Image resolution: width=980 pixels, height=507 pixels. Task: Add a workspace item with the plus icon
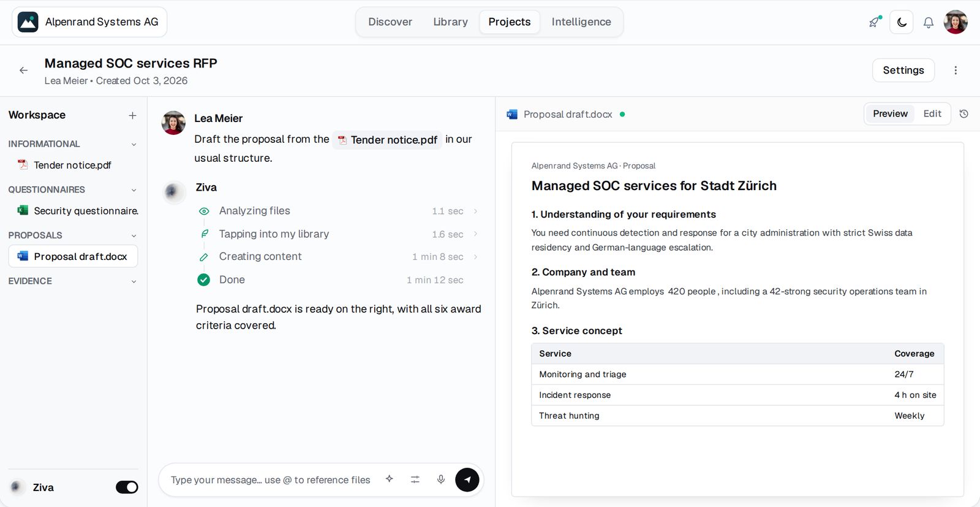coord(132,115)
